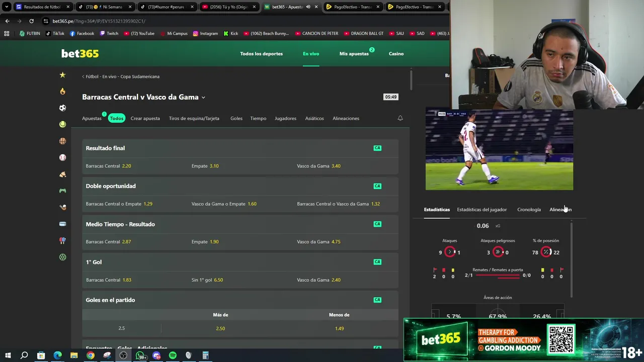This screenshot has height=362, width=644.
Task: Open Favorites star in bet365 sports sidebar
Action: (x=62, y=75)
